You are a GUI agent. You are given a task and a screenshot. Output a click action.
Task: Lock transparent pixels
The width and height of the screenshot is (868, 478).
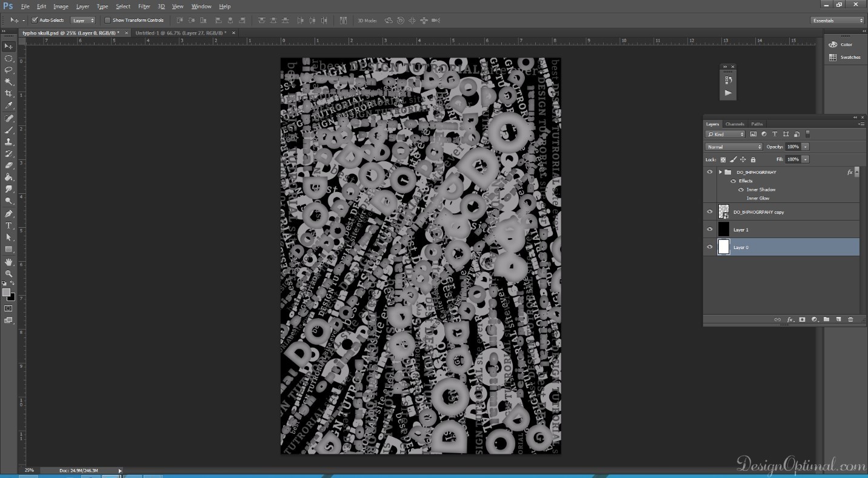pyautogui.click(x=723, y=160)
